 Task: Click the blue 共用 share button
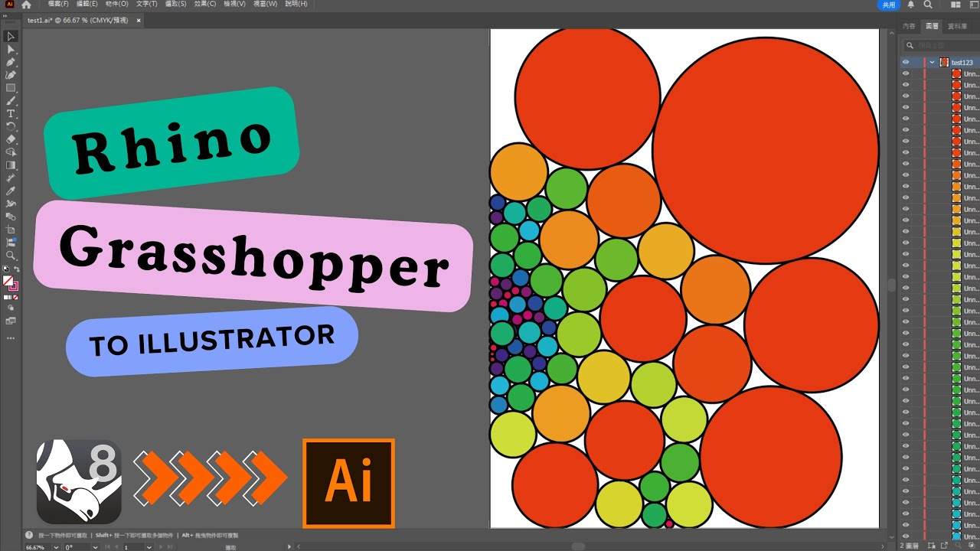coord(889,5)
